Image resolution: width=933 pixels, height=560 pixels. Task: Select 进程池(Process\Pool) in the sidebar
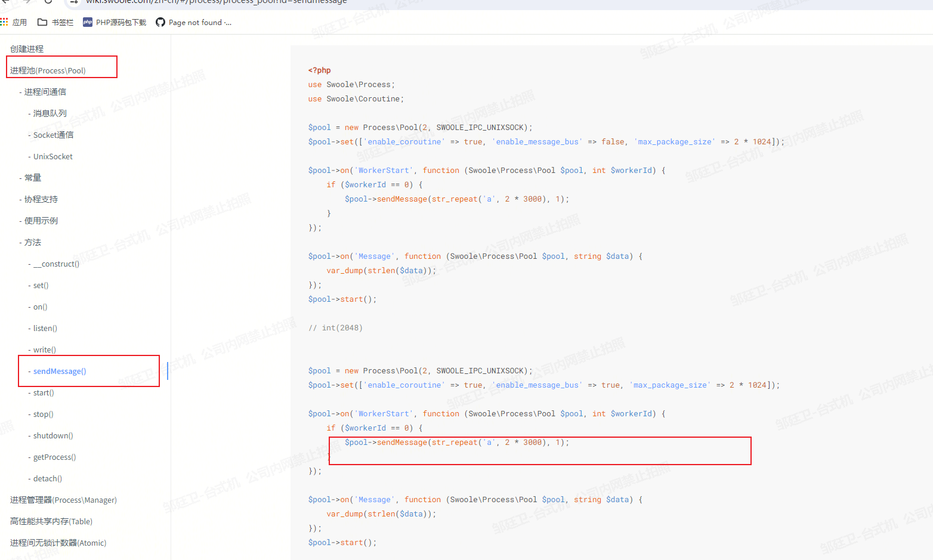tap(48, 70)
